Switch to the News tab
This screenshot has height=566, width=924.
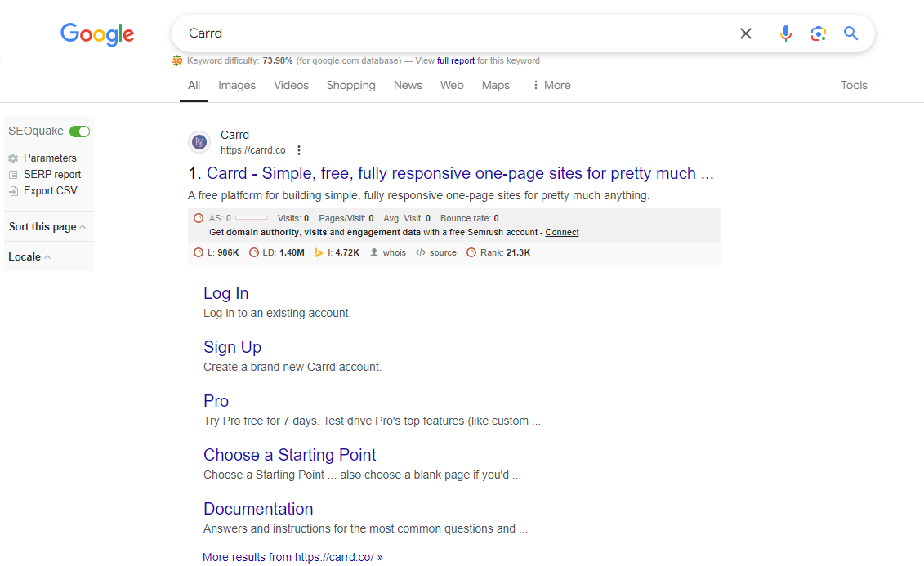pyautogui.click(x=408, y=85)
